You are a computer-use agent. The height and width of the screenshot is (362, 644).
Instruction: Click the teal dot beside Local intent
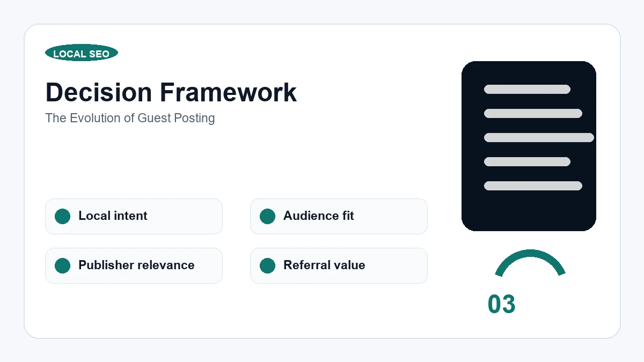tap(63, 216)
